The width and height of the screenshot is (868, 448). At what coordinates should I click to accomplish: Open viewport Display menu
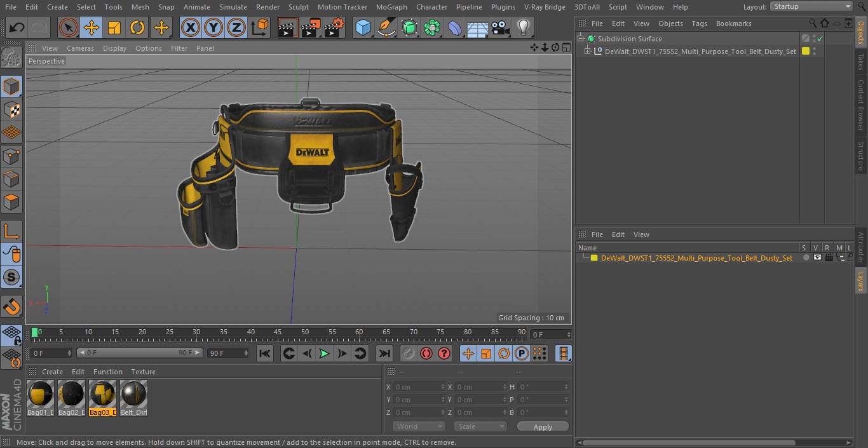pos(114,48)
